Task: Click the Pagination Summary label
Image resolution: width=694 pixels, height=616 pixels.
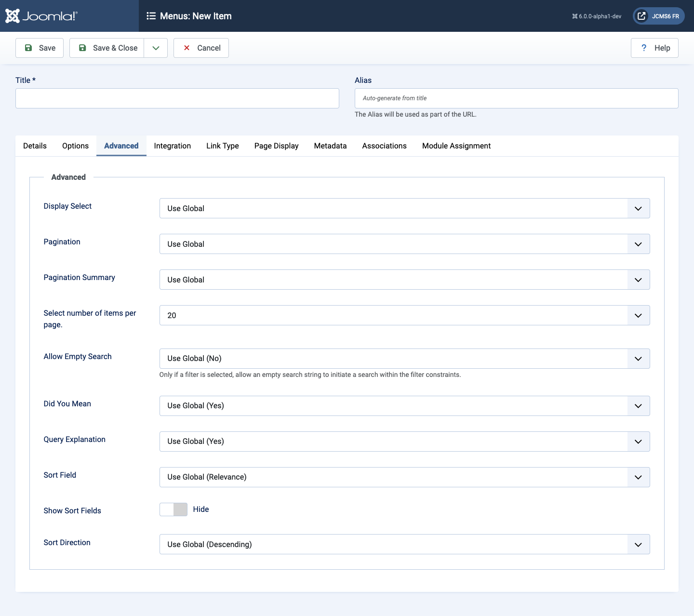Action: (80, 277)
